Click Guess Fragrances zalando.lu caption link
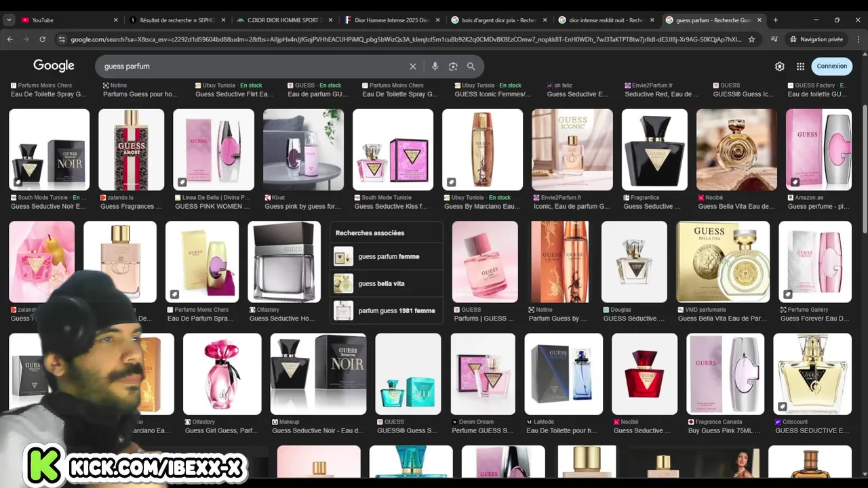 (x=132, y=206)
